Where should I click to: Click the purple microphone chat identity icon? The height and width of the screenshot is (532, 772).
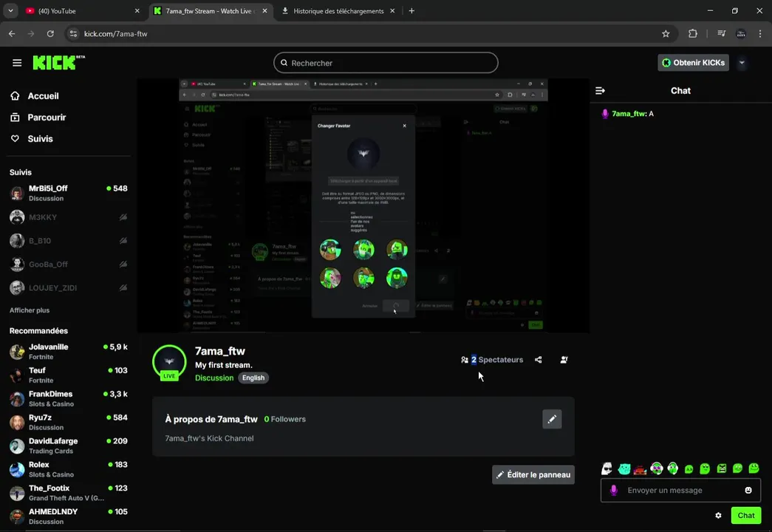[613, 491]
